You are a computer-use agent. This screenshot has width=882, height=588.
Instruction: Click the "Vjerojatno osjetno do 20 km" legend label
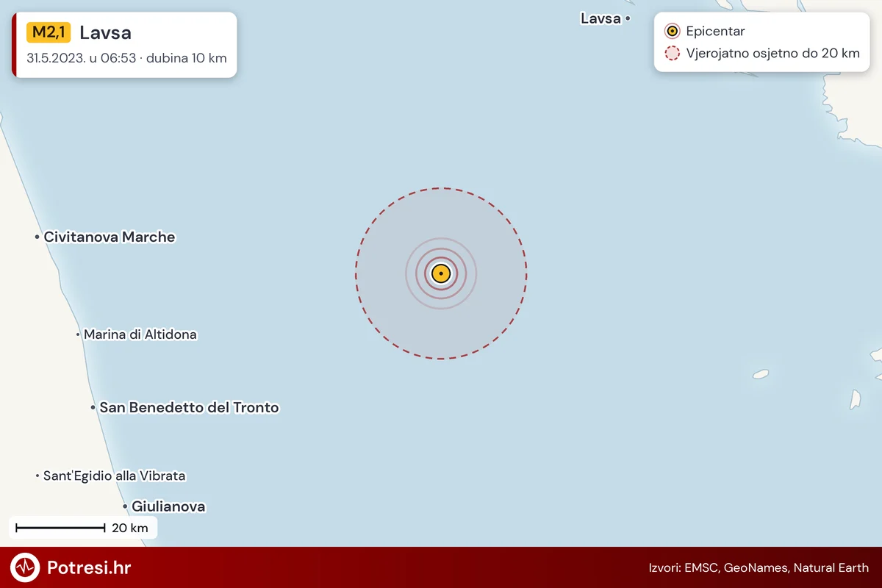tap(772, 54)
